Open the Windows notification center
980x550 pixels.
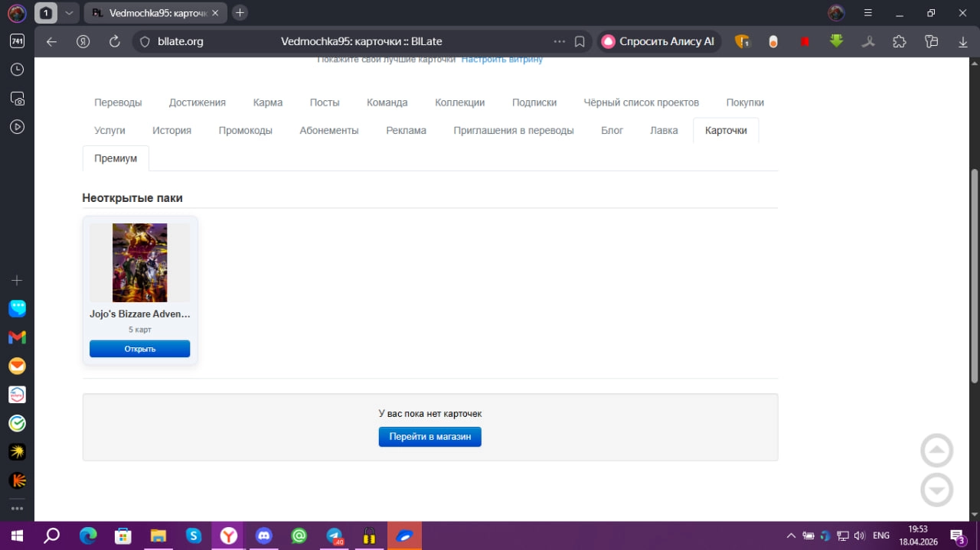(957, 535)
